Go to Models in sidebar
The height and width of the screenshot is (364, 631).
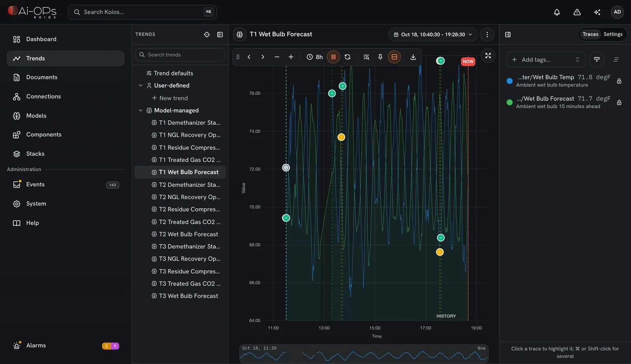65,115
